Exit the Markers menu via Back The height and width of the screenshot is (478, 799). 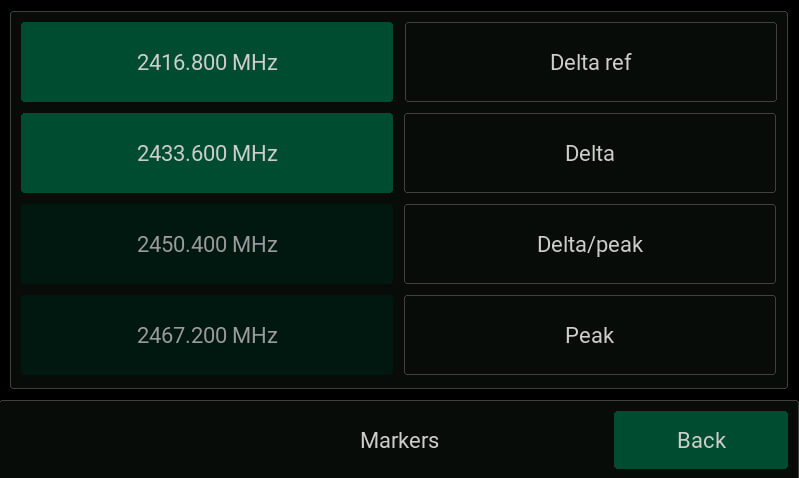(x=701, y=440)
